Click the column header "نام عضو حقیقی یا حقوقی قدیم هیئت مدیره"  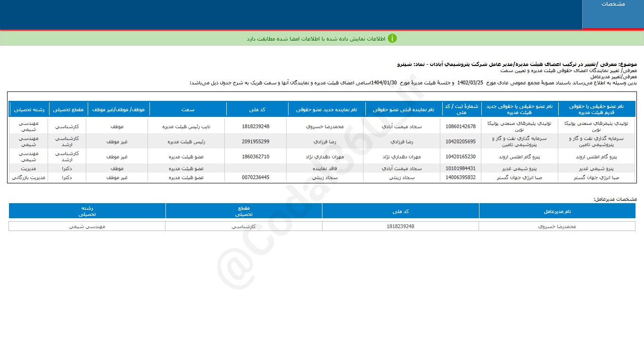click(x=597, y=109)
